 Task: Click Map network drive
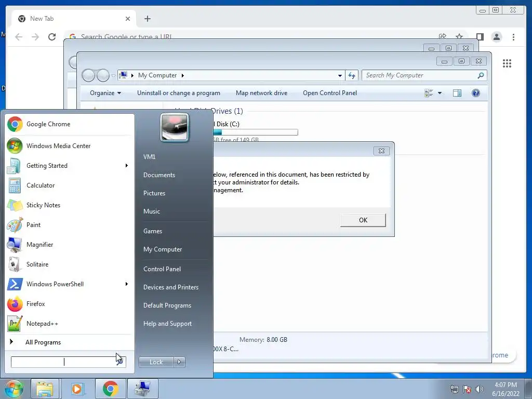262,93
